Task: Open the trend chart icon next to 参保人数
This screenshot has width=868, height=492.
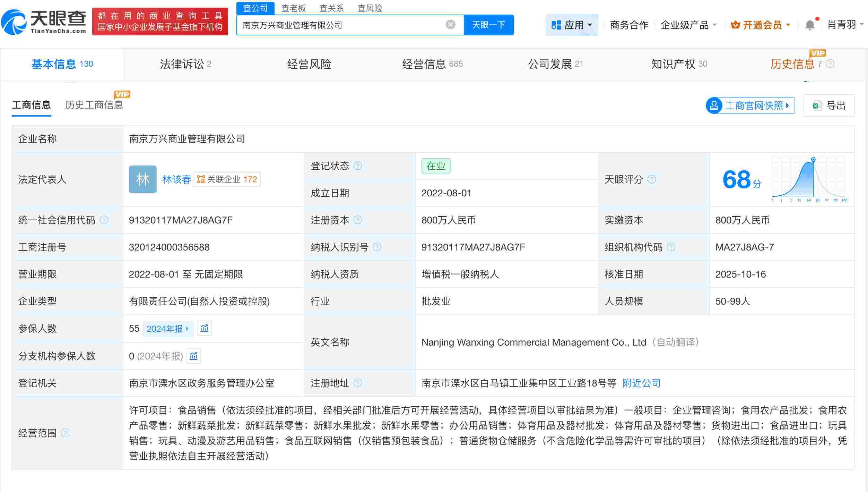Action: click(x=205, y=328)
